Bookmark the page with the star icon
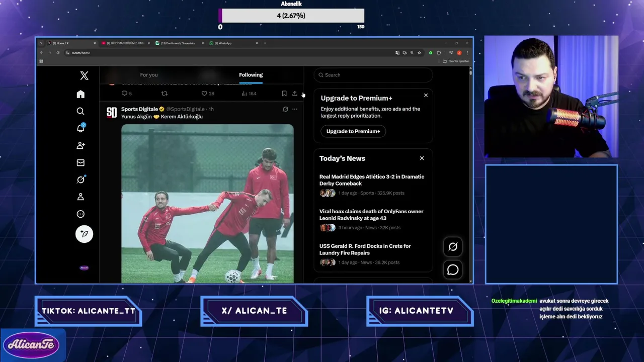 coord(419,53)
